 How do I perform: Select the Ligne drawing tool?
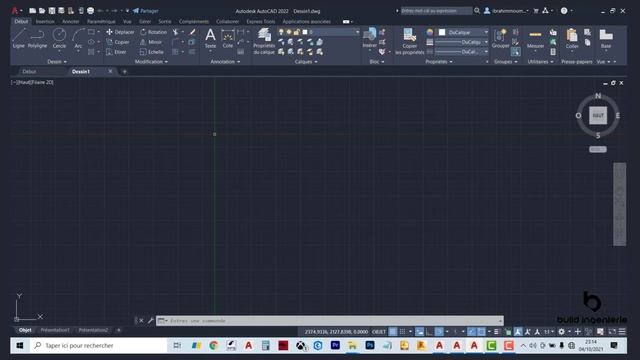[18, 38]
